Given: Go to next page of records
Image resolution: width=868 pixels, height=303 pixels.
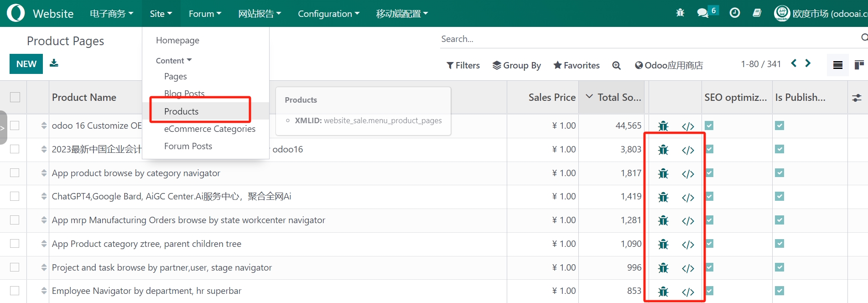Looking at the screenshot, I should pyautogui.click(x=808, y=63).
